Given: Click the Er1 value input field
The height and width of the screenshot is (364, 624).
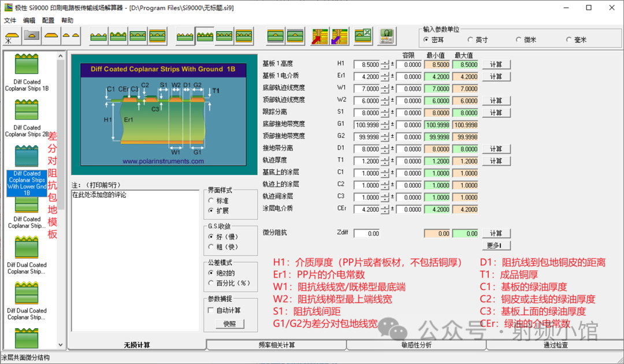Looking at the screenshot, I should 367,77.
